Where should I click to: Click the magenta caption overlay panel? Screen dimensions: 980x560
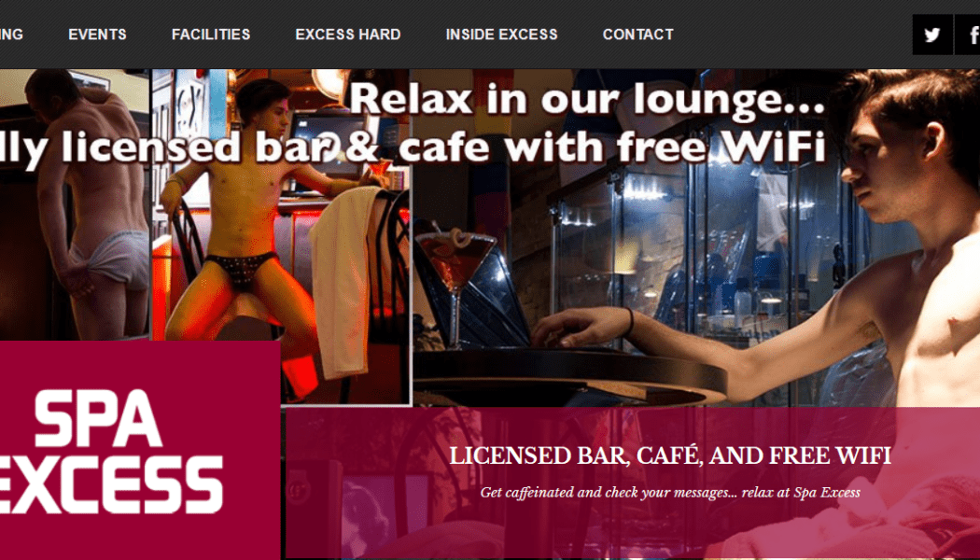point(633,483)
